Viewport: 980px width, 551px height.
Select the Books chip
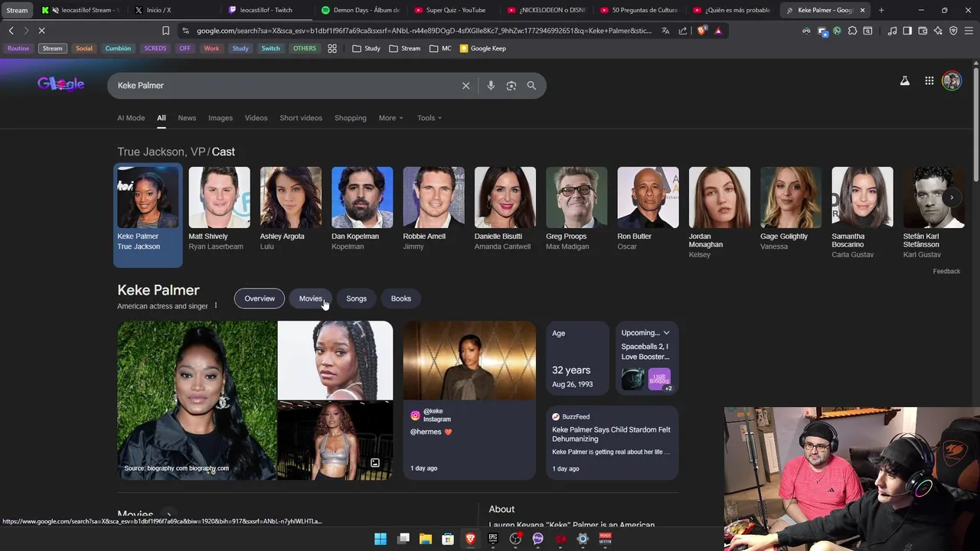[401, 298]
